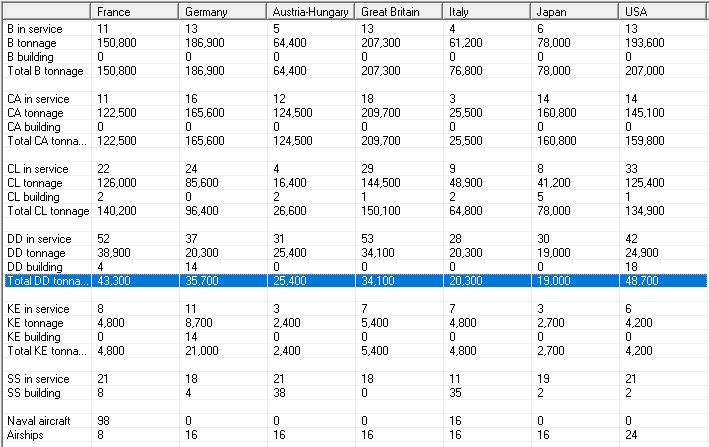Screen dimensions: 709x447
Task: Select the 'KE in service' row label
Action: point(38,309)
